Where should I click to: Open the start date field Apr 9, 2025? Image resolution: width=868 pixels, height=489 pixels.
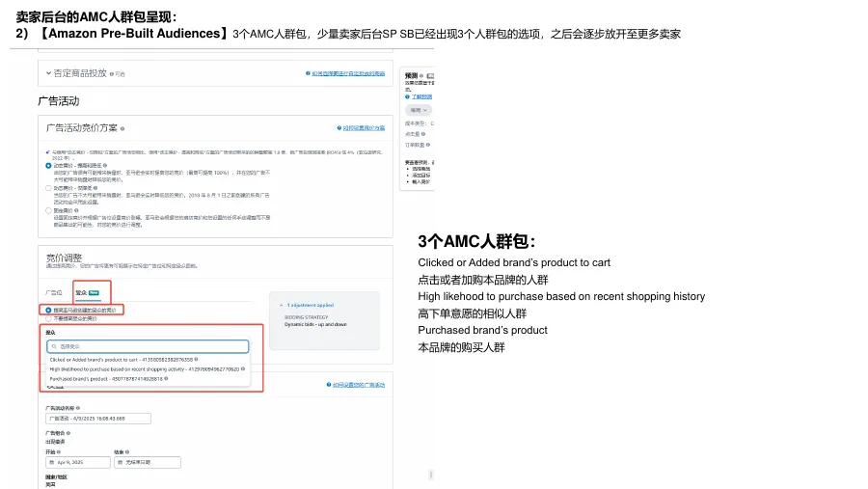[78, 462]
